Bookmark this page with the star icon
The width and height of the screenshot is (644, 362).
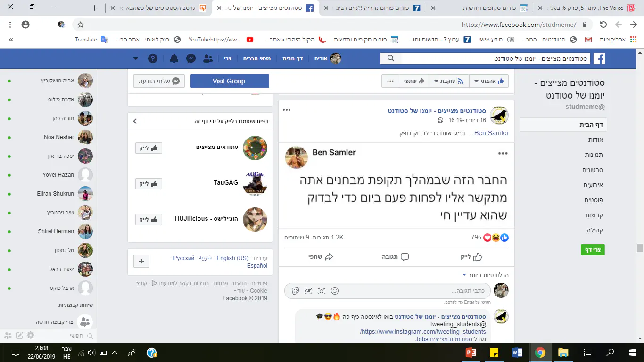click(x=81, y=25)
